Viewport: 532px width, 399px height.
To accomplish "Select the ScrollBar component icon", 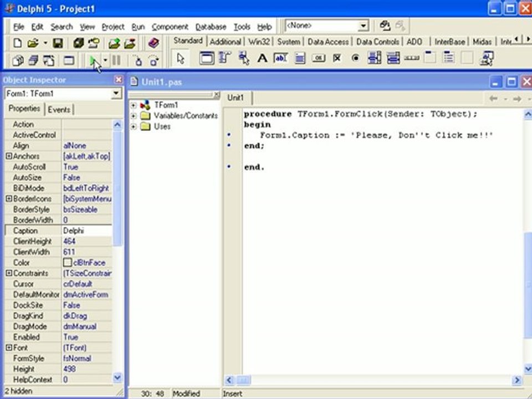I will coord(412,58).
